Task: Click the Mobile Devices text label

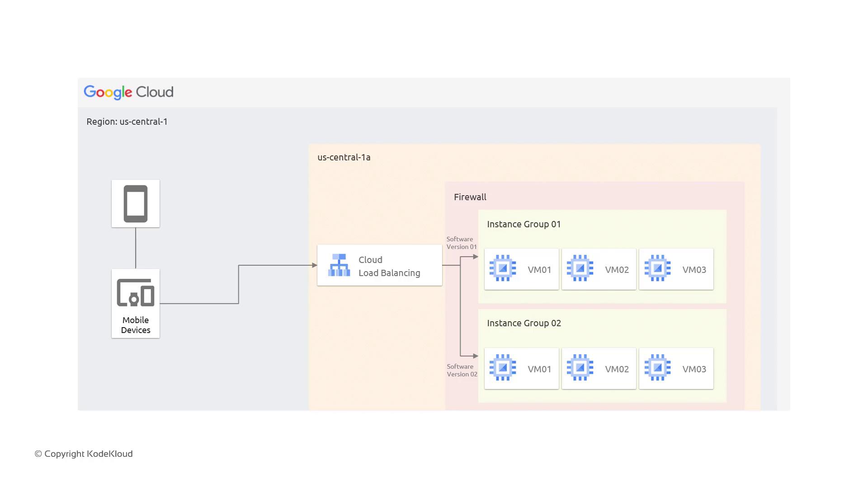Action: (x=136, y=325)
